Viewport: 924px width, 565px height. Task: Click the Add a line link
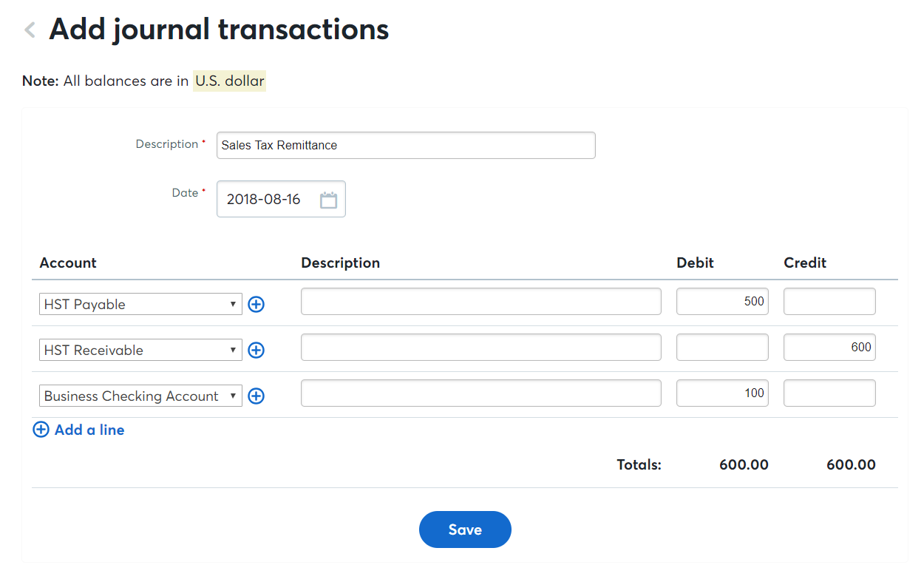(89, 430)
